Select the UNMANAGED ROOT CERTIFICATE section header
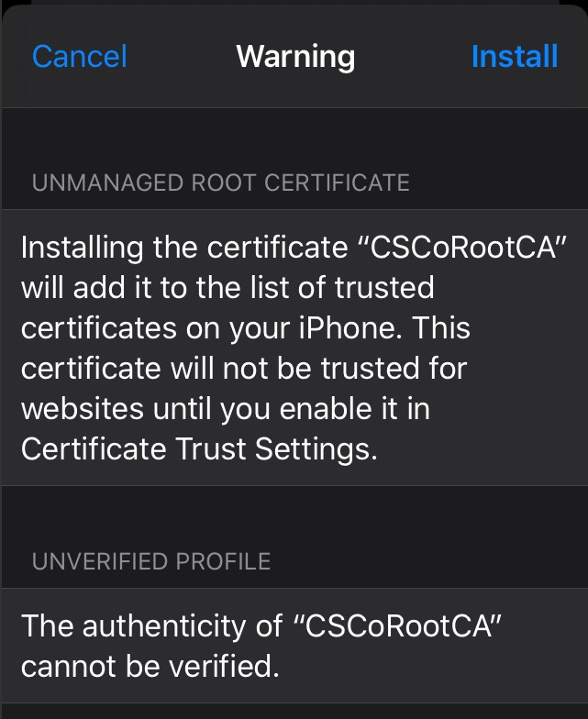The image size is (588, 719). [220, 183]
